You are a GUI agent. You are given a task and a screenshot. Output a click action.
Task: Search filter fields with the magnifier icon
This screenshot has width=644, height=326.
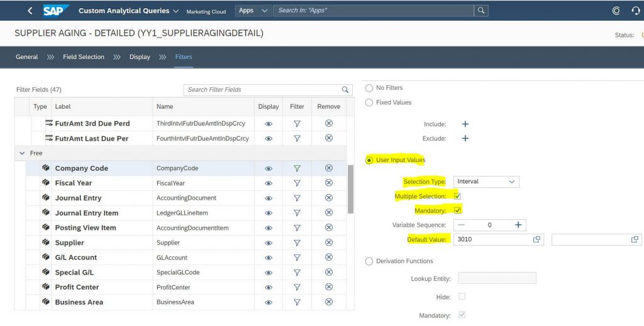click(345, 89)
